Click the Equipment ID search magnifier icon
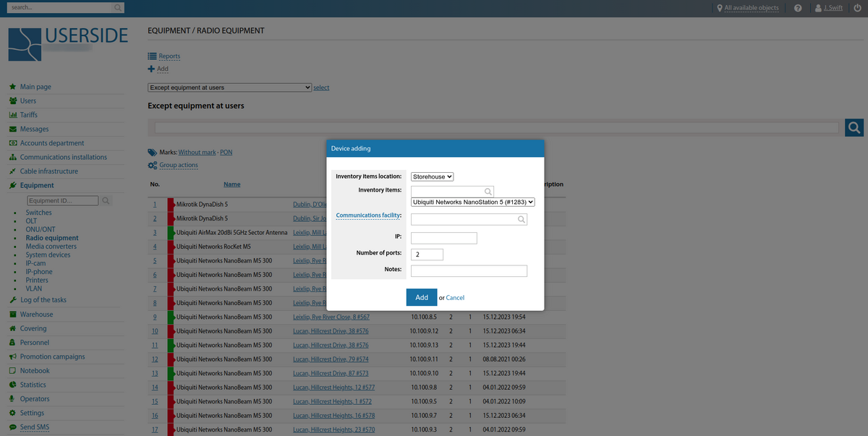Screen dimensions: 868x436 (106, 200)
